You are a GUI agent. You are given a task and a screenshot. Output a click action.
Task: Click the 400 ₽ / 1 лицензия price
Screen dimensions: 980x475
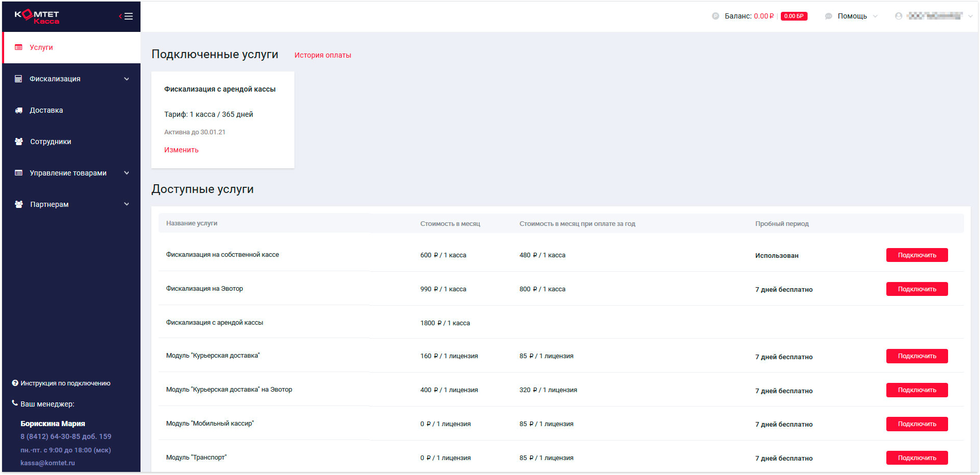click(449, 390)
